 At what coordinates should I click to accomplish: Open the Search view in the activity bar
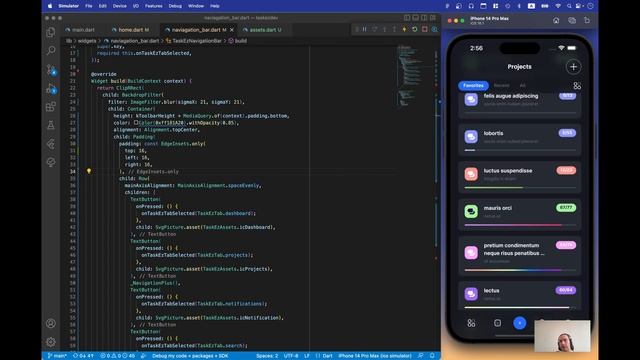click(51, 50)
